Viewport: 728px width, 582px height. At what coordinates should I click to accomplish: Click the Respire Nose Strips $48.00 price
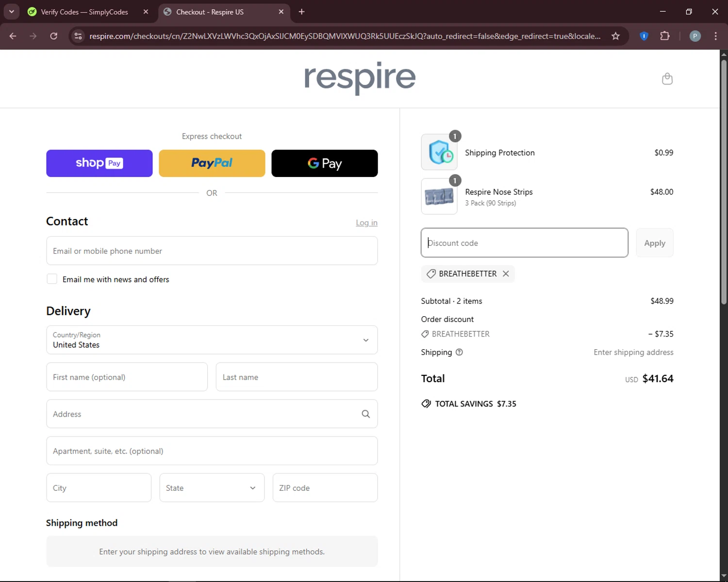click(662, 192)
